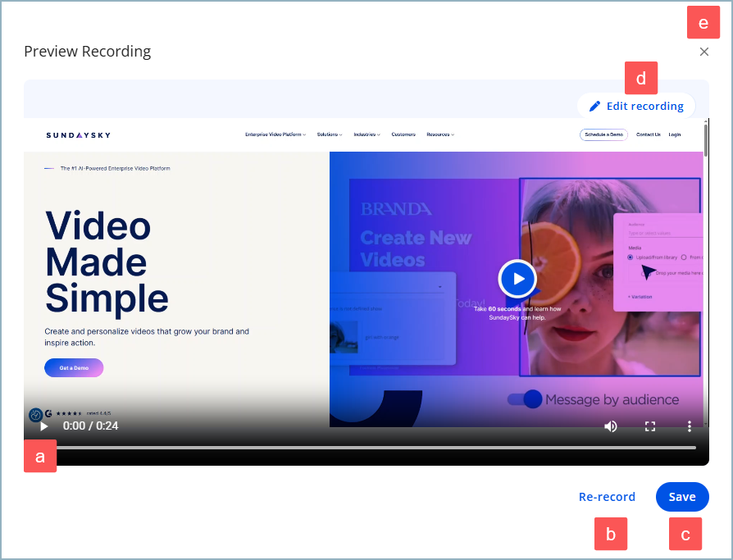Screen dimensions: 733x560
Task: Click the Get a Demo button
Action: [74, 368]
